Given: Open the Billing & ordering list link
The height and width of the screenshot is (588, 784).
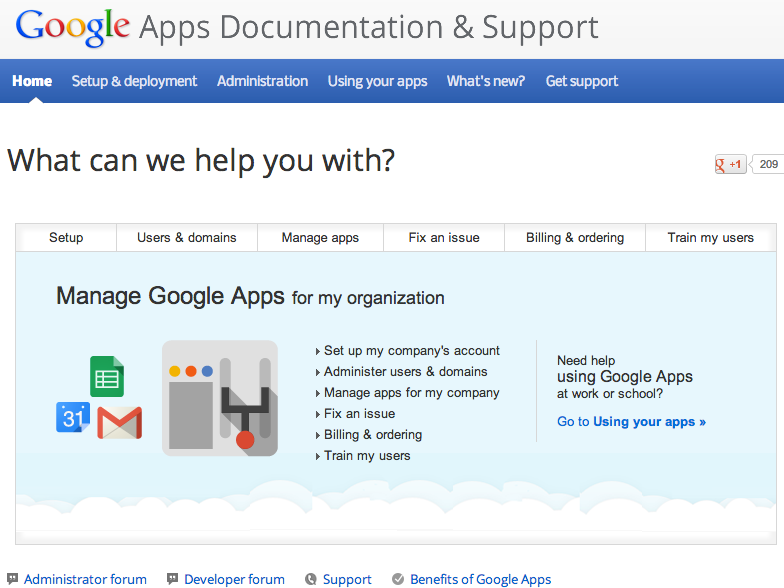Looking at the screenshot, I should click(373, 435).
